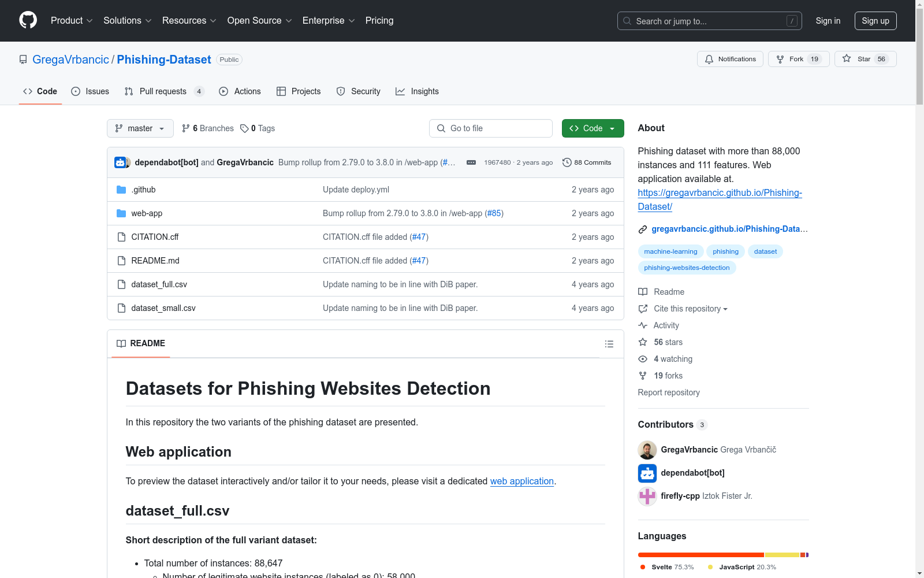Open the CITATION.cff file

(x=155, y=237)
